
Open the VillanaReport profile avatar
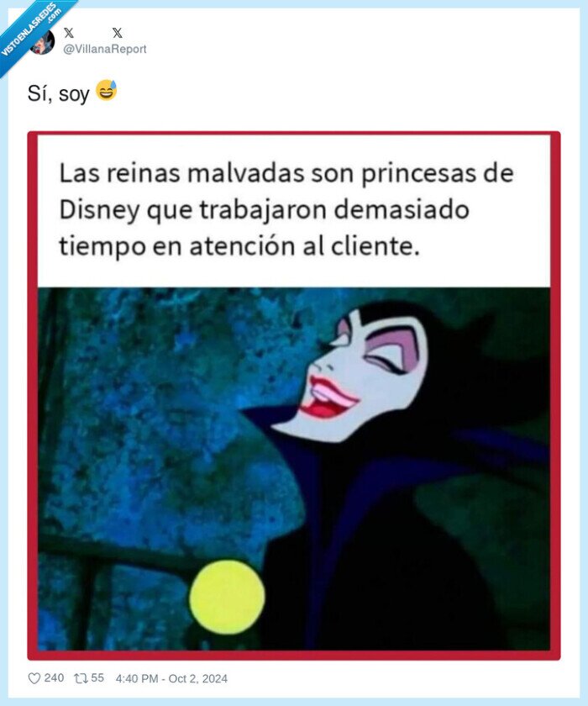pyautogui.click(x=43, y=42)
